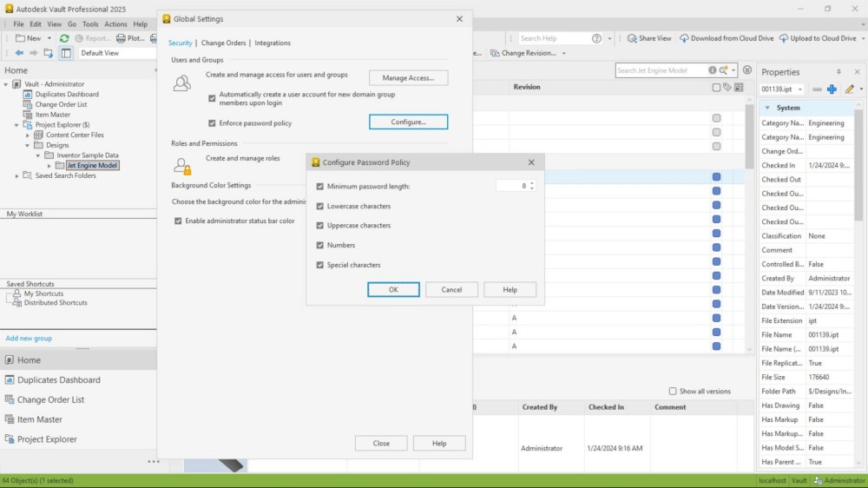
Task: Toggle automatically create user account checkbox
Action: (x=212, y=99)
